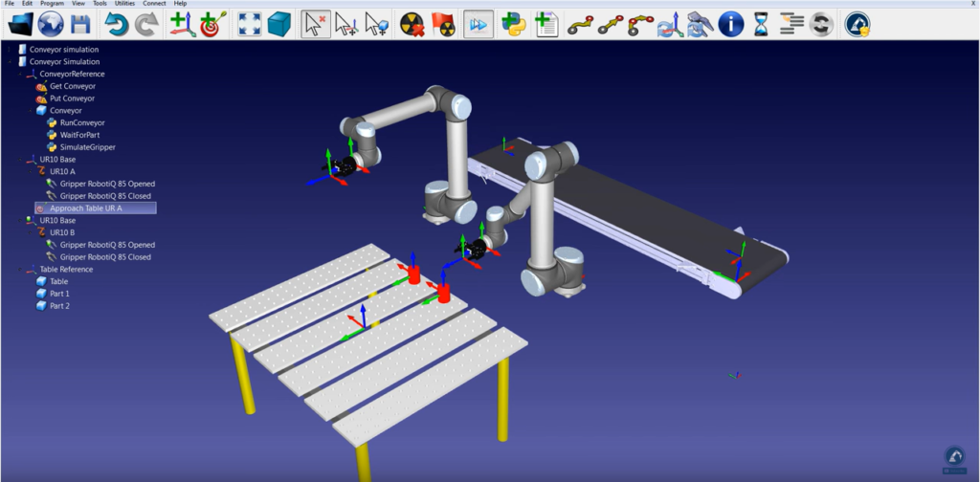Open the Program menu
Screen dimensions: 980x482
52,4
